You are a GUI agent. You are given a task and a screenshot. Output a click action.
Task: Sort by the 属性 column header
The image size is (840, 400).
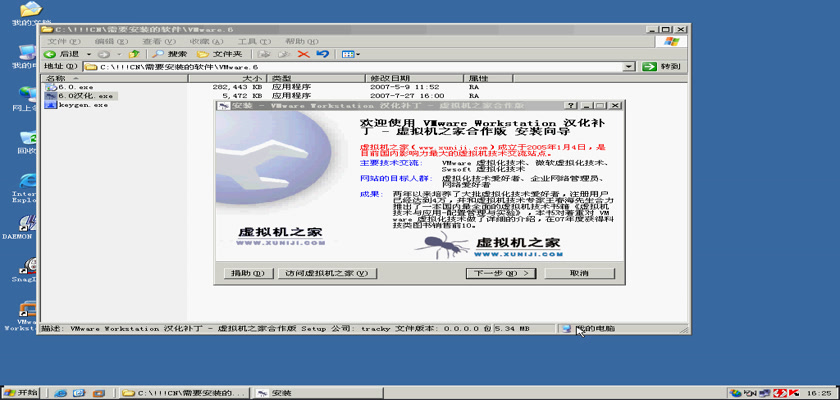488,79
